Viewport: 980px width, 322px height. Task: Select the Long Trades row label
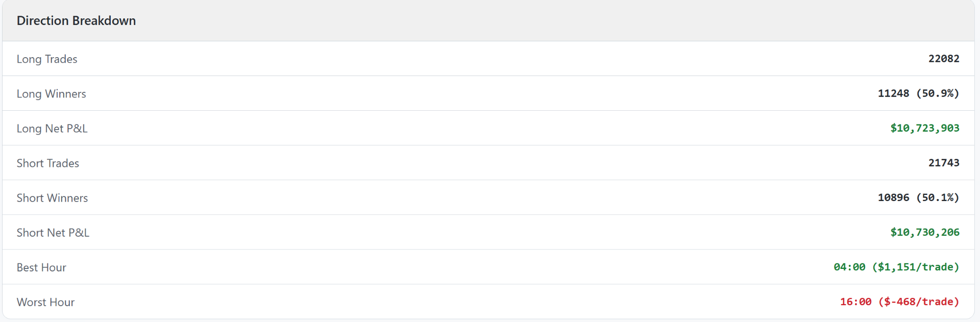point(47,59)
